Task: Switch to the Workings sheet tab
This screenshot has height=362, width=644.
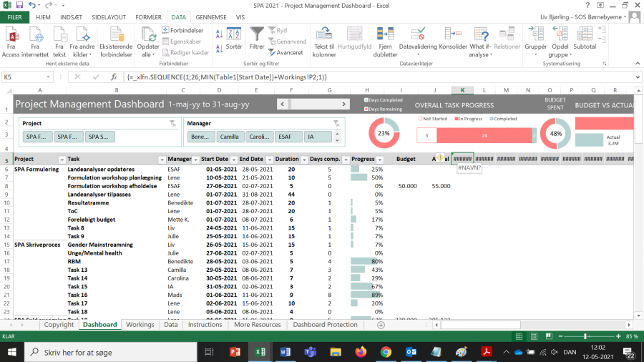Action: click(x=140, y=325)
